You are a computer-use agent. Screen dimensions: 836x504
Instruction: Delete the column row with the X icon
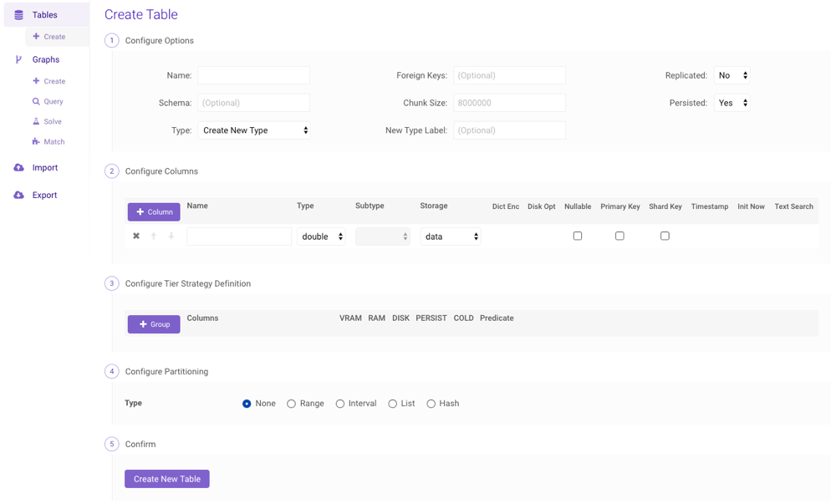[136, 236]
